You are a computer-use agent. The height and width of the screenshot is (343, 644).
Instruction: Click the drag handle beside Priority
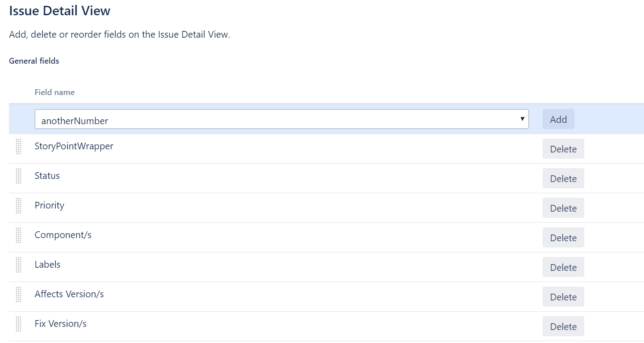click(x=18, y=206)
